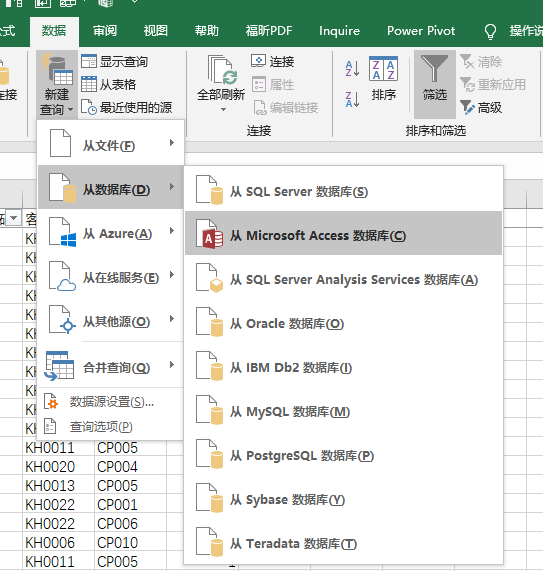Click the 从表格 table icon
The width and height of the screenshot is (543, 571).
coord(89,84)
